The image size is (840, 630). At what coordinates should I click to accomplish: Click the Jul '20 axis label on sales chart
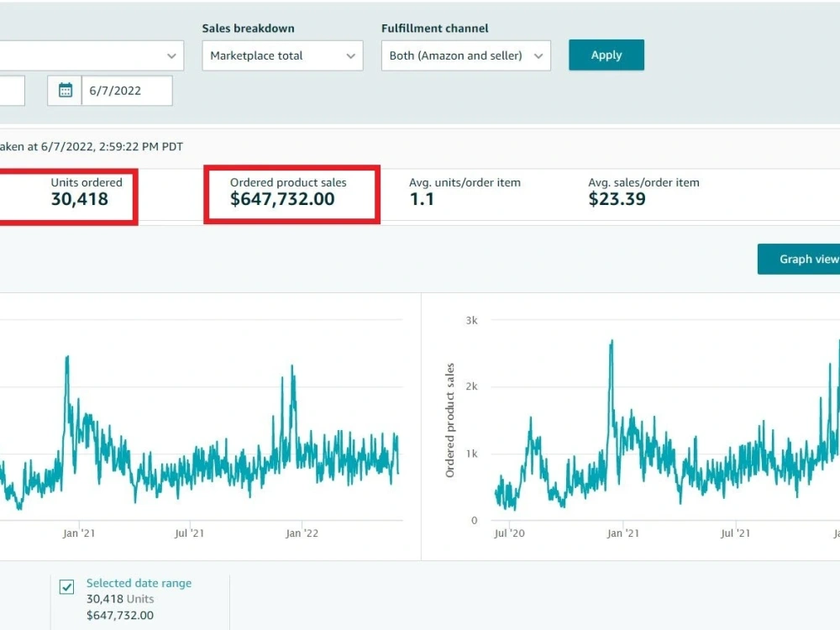[509, 533]
